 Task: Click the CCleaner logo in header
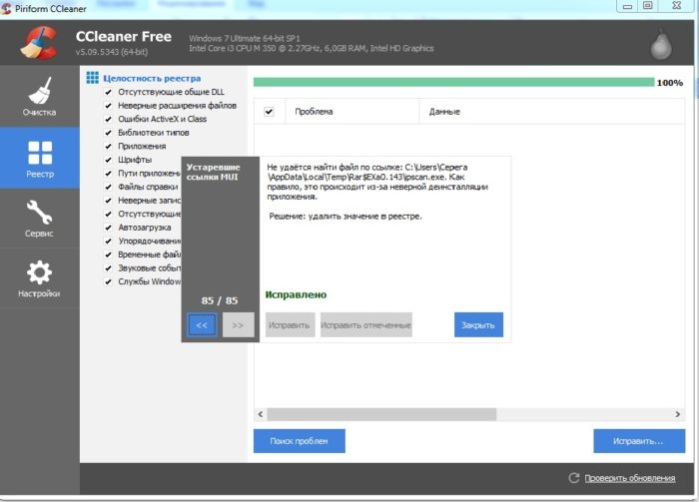(x=39, y=43)
